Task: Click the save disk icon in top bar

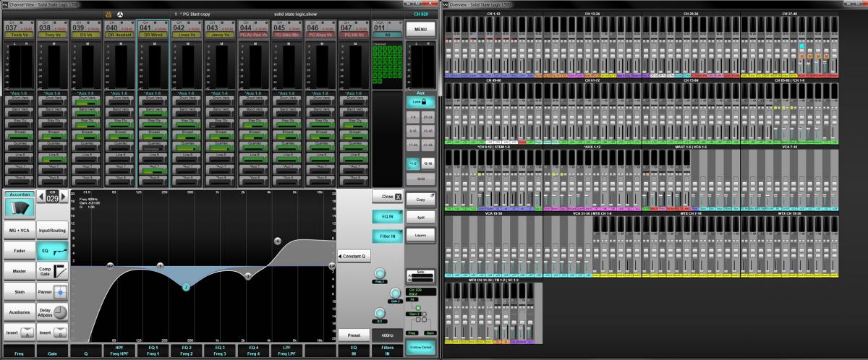Action: click(108, 14)
